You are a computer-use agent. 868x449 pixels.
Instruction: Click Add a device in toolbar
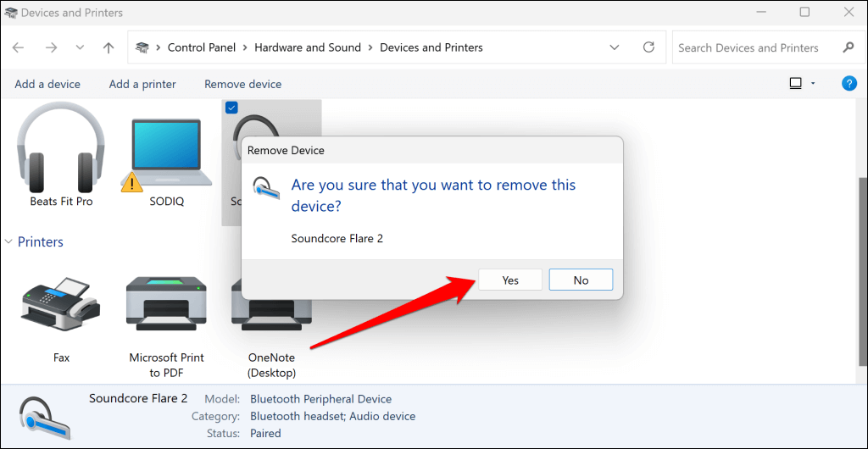point(47,84)
